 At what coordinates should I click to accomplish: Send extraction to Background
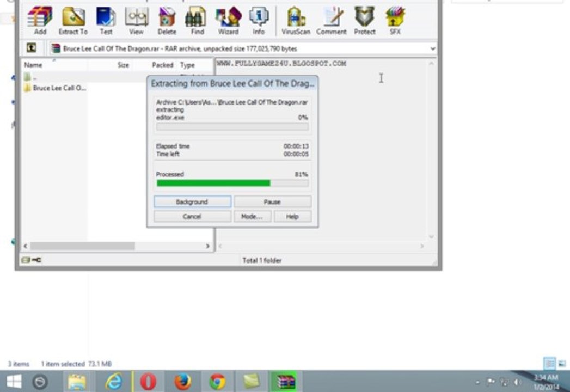192,202
